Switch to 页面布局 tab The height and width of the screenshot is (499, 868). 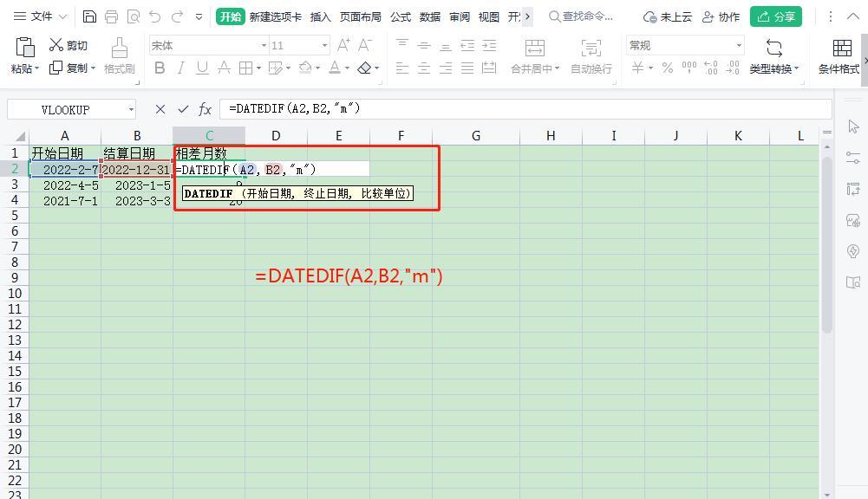361,16
